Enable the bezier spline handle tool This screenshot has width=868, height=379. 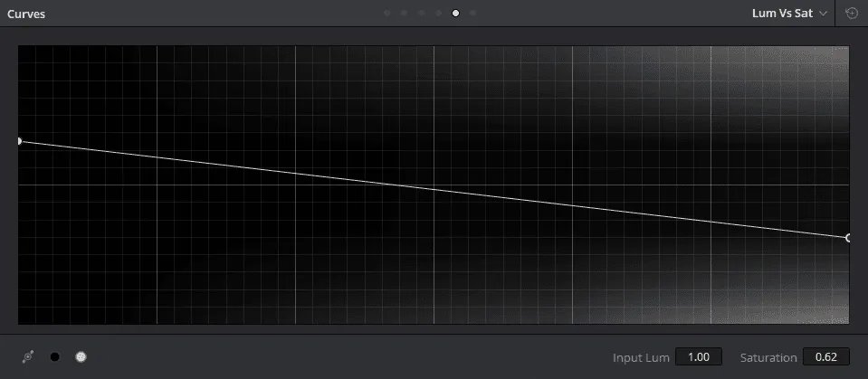coord(28,357)
